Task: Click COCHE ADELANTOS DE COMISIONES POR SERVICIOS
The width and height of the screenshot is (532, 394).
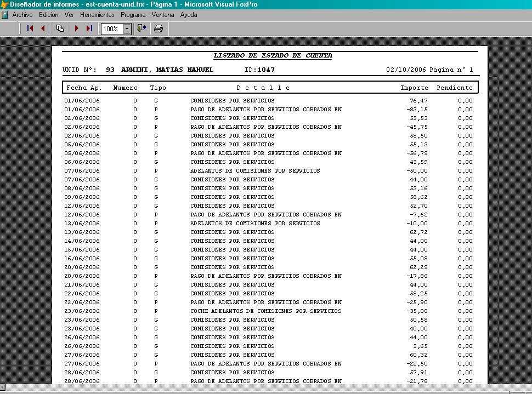Action: click(x=266, y=311)
